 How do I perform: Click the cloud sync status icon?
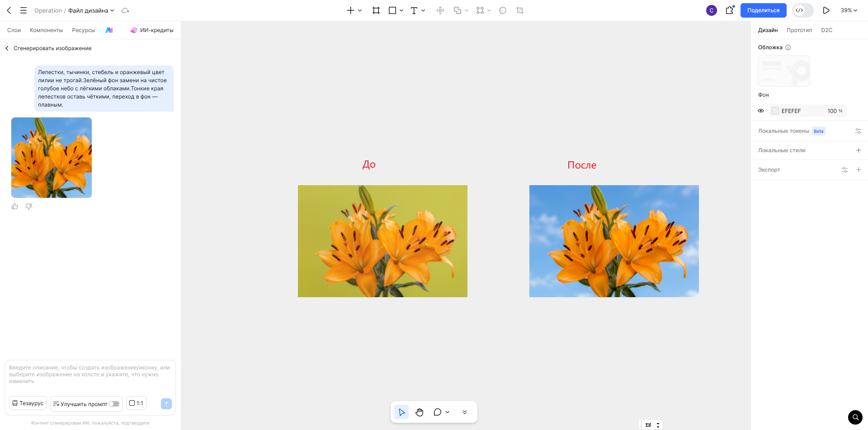click(125, 10)
